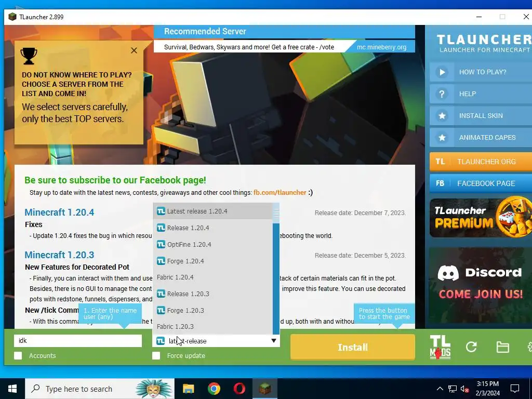Click the Survival, Bedwars, Skywars server description
The width and height of the screenshot is (532, 399).
click(249, 47)
